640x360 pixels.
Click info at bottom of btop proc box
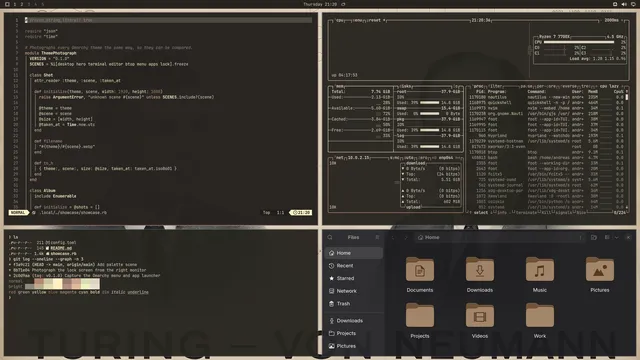coord(502,213)
